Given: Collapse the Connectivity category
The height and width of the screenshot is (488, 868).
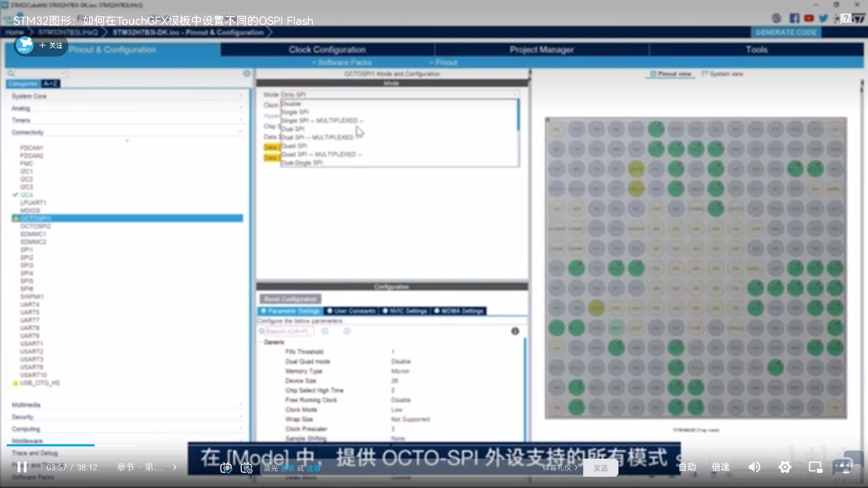Looking at the screenshot, I should coord(127,132).
